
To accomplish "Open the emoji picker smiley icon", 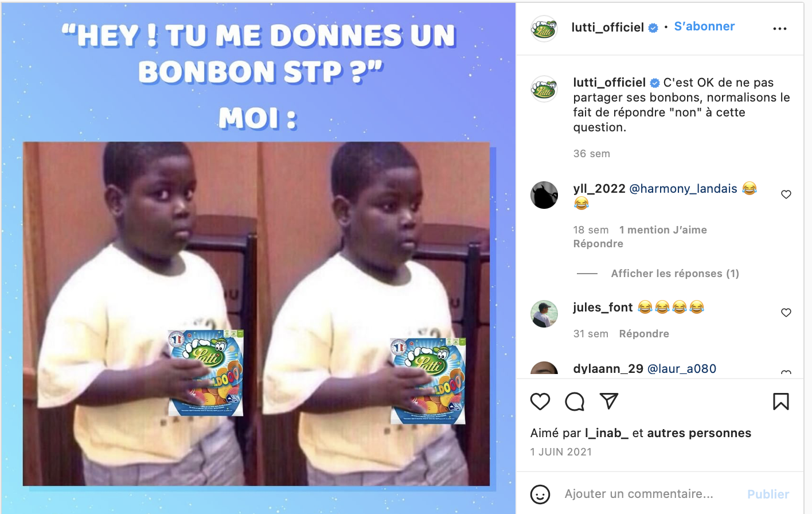I will coord(540,494).
